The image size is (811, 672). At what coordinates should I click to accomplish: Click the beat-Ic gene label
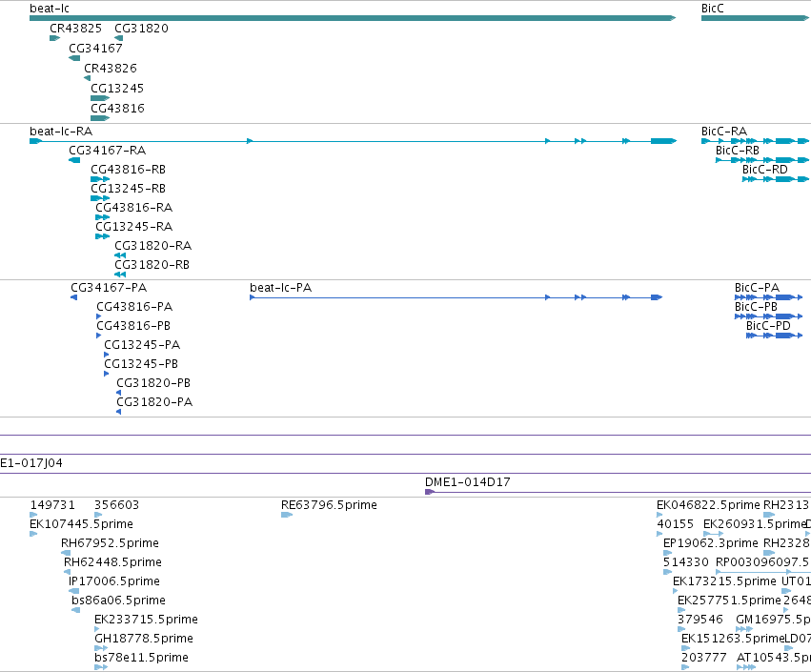coord(50,9)
